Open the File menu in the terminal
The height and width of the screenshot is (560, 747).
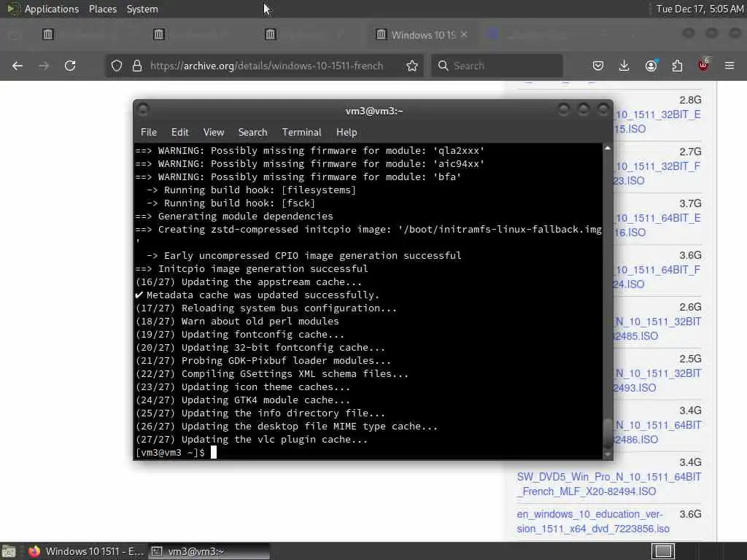click(x=149, y=133)
